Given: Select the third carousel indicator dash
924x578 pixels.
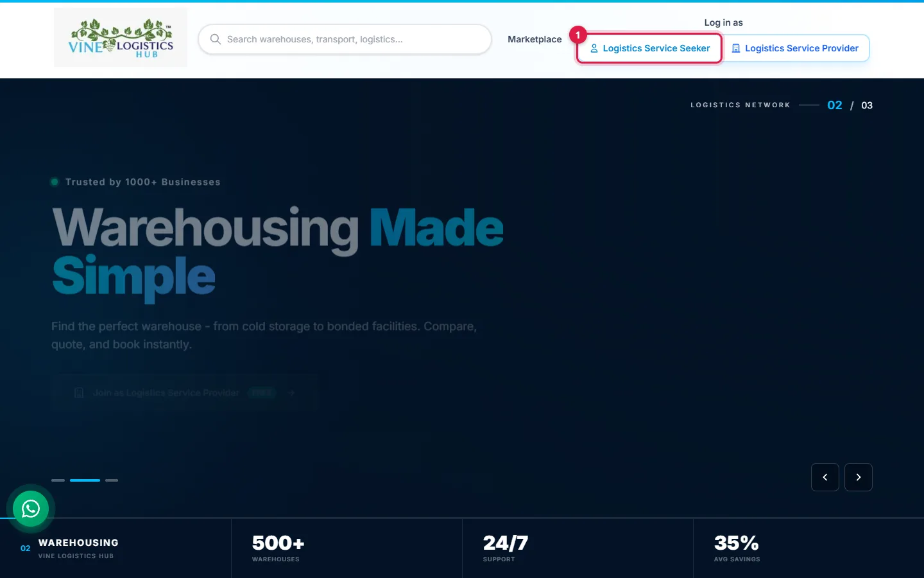Looking at the screenshot, I should click(112, 480).
